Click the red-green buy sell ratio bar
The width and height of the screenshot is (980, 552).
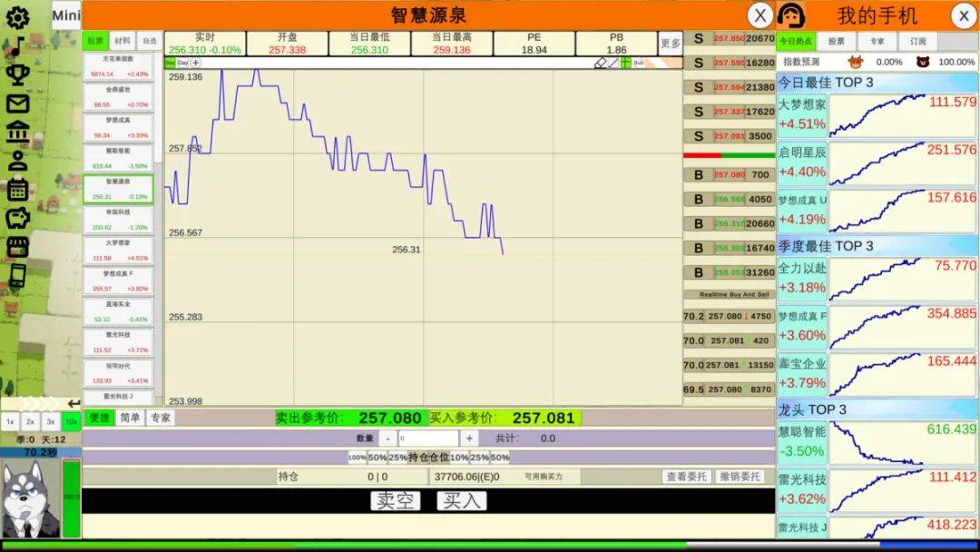[729, 155]
